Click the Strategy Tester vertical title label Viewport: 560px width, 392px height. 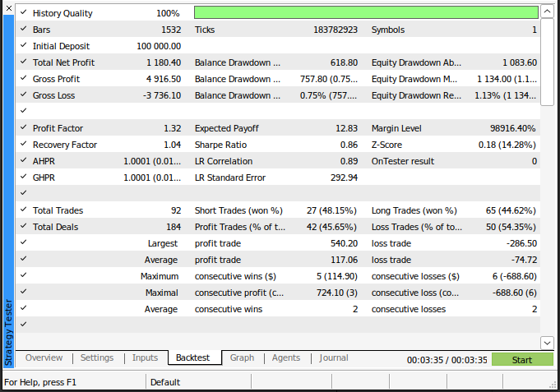tap(8, 332)
